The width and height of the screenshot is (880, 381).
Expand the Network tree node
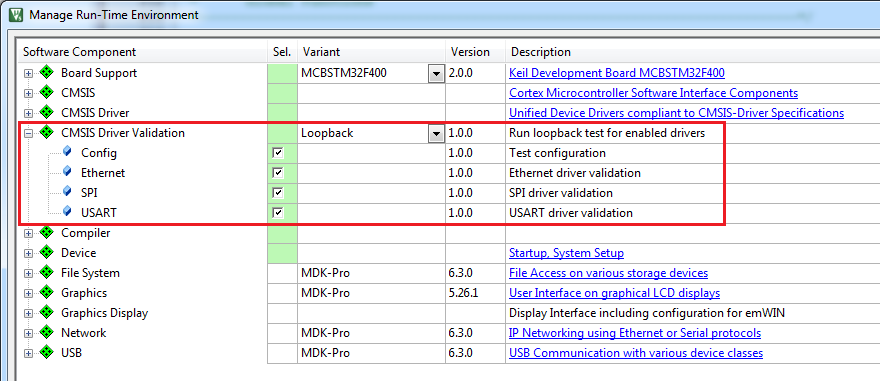(x=29, y=333)
